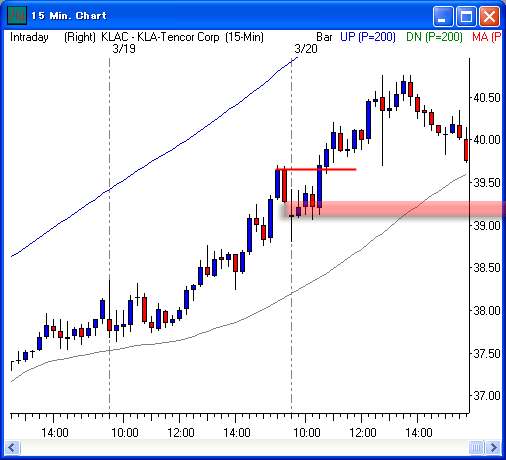Click the right scroll arrow
This screenshot has height=460, width=506.
[x=493, y=447]
